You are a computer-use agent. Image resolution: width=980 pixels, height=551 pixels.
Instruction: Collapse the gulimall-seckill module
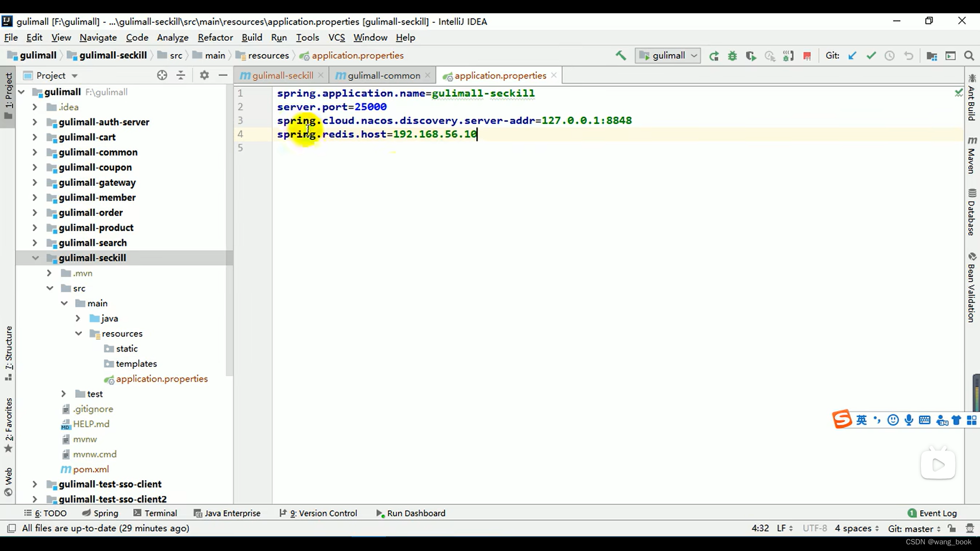click(x=35, y=258)
